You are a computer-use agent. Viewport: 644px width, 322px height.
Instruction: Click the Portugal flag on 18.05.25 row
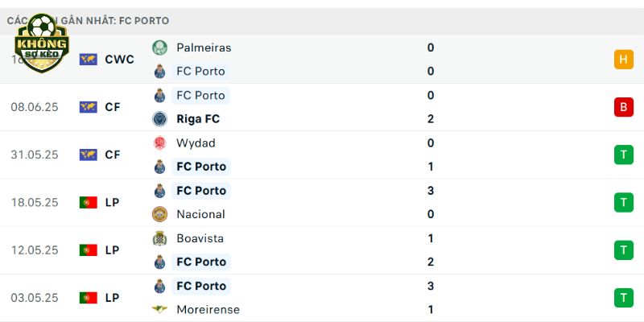pos(89,203)
